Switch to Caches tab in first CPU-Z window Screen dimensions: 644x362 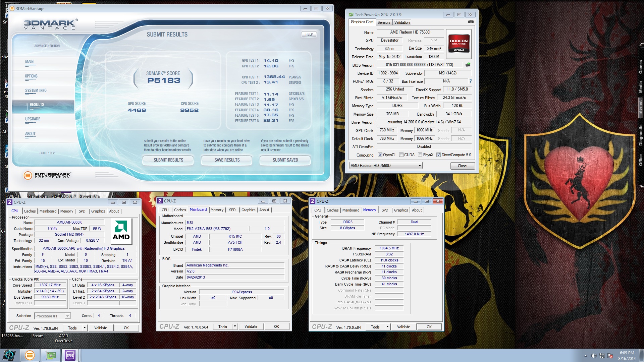[30, 211]
